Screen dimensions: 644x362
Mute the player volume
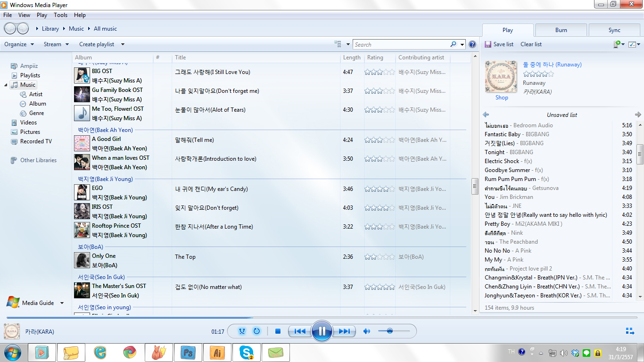click(367, 331)
